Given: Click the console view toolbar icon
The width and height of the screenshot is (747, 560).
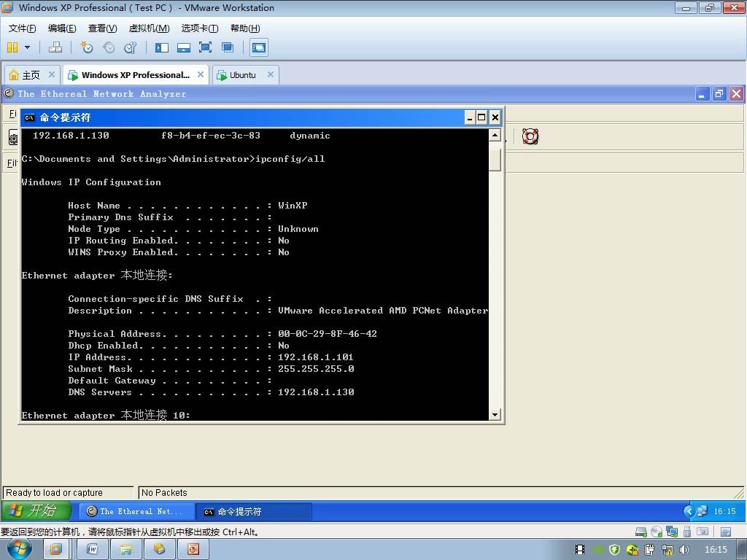Looking at the screenshot, I should [x=259, y=47].
